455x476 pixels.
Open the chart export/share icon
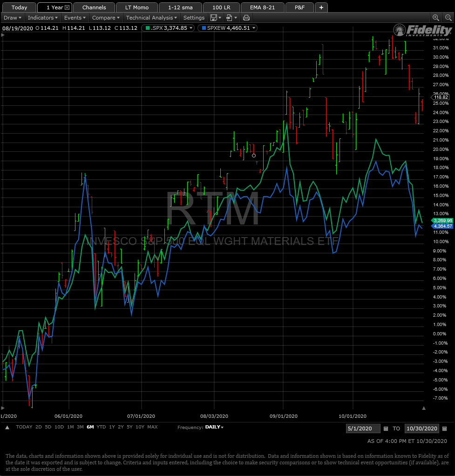pyautogui.click(x=229, y=18)
